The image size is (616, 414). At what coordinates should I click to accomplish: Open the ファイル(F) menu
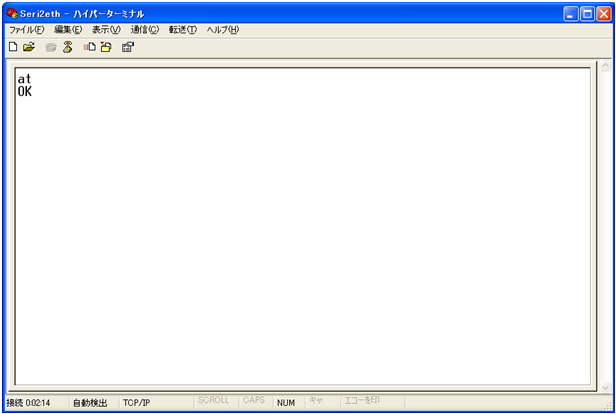click(x=26, y=30)
